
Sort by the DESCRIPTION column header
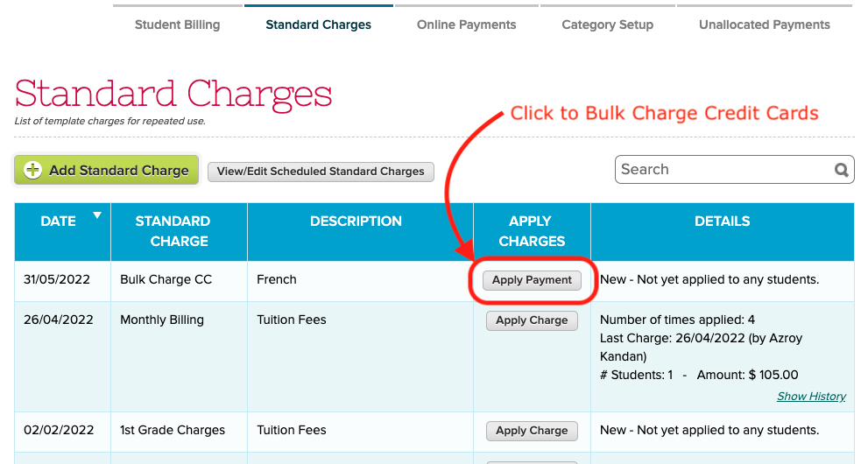click(356, 221)
